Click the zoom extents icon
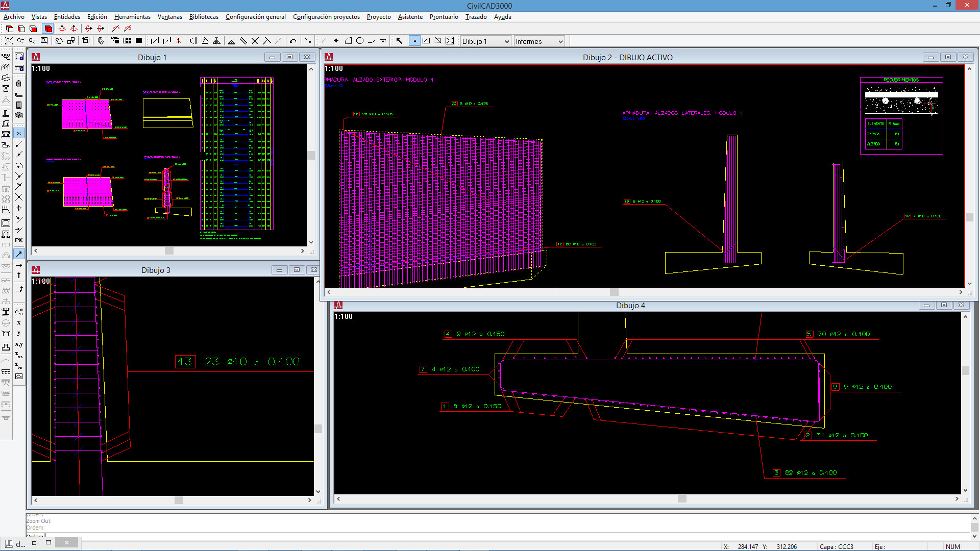Viewport: 980px width, 551px height. (x=9, y=41)
